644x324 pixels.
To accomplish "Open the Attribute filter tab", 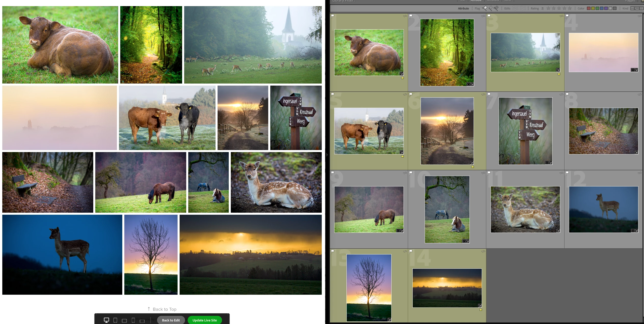I will (476, 1).
